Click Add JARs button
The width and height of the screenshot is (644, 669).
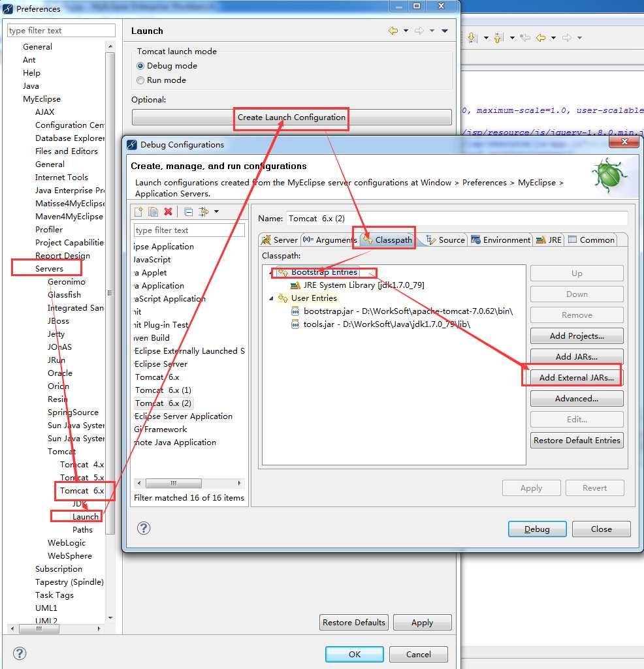[x=577, y=356]
